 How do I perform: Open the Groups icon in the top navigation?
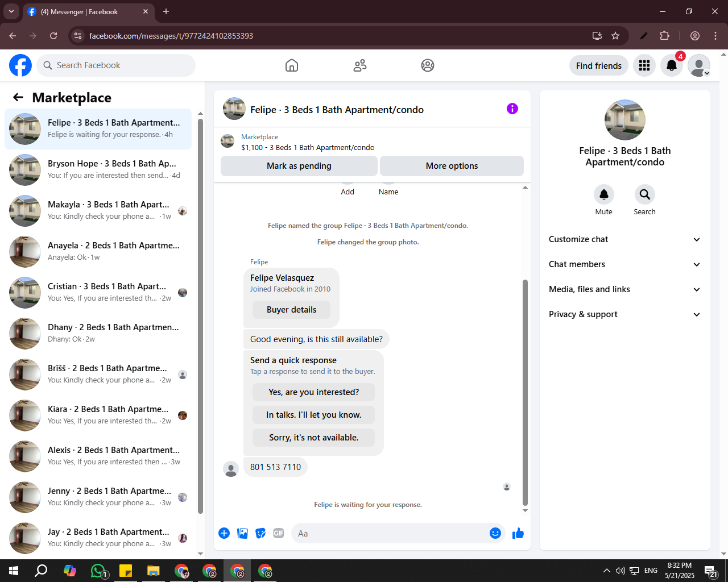point(428,65)
